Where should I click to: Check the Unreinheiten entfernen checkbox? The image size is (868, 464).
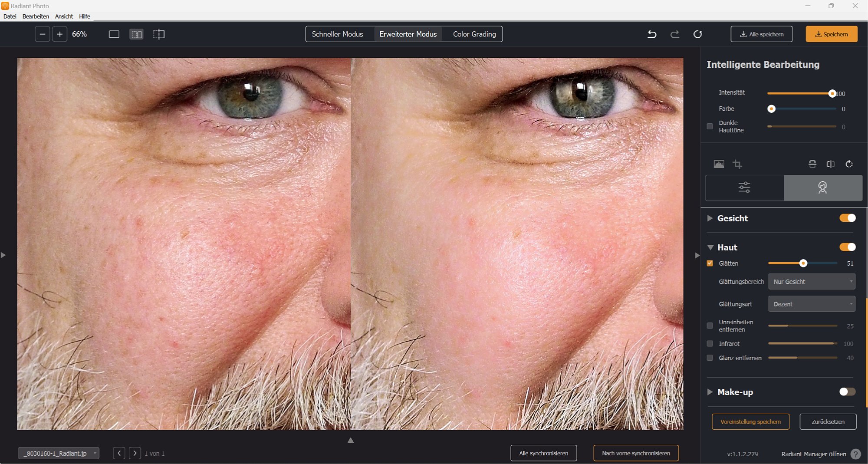[710, 326]
